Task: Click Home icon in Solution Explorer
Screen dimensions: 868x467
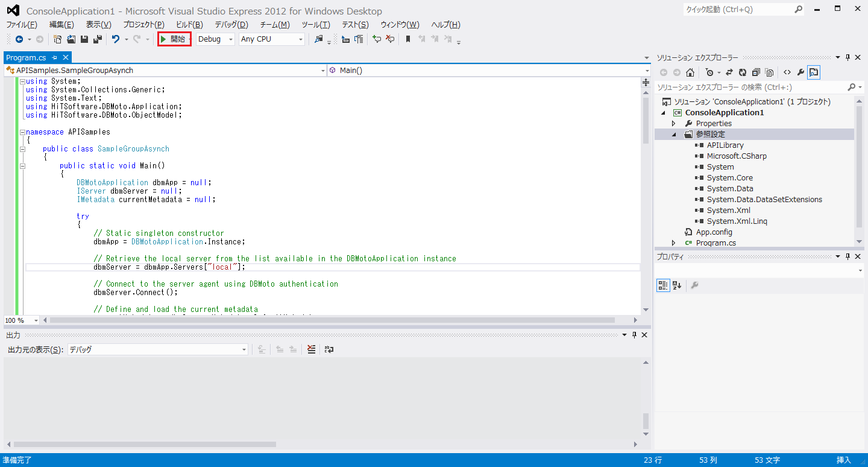Action: coord(690,72)
